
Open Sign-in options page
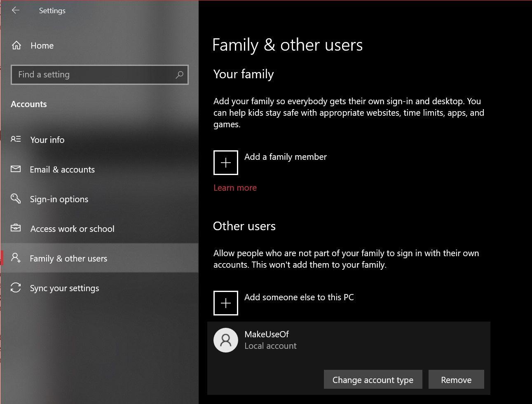[59, 199]
